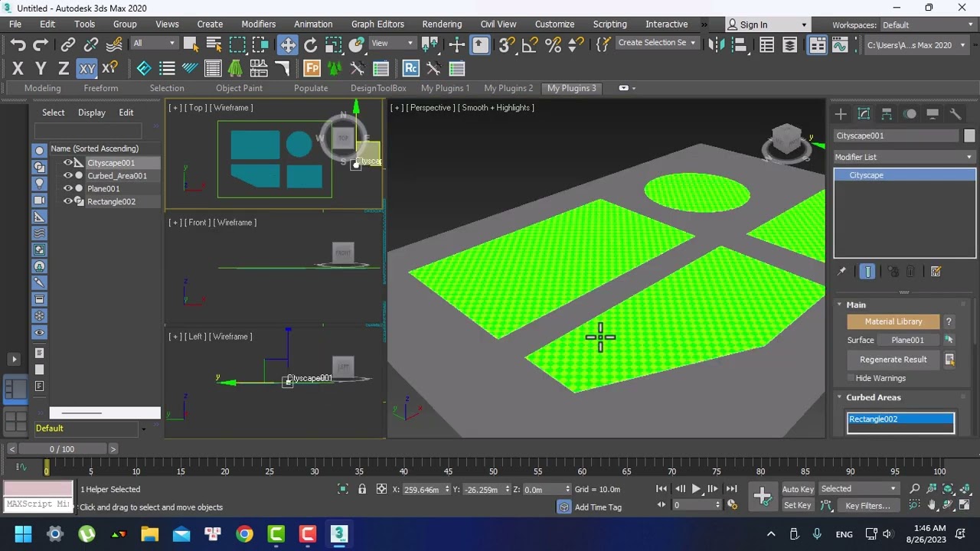Click the Mirror tool icon
Viewport: 980px width, 551px height.
point(717,45)
